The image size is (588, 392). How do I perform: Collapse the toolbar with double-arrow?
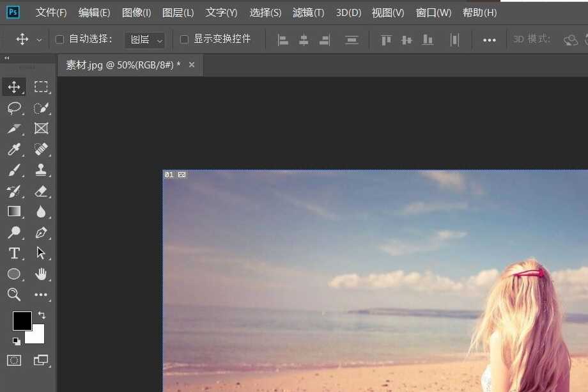tap(7, 58)
